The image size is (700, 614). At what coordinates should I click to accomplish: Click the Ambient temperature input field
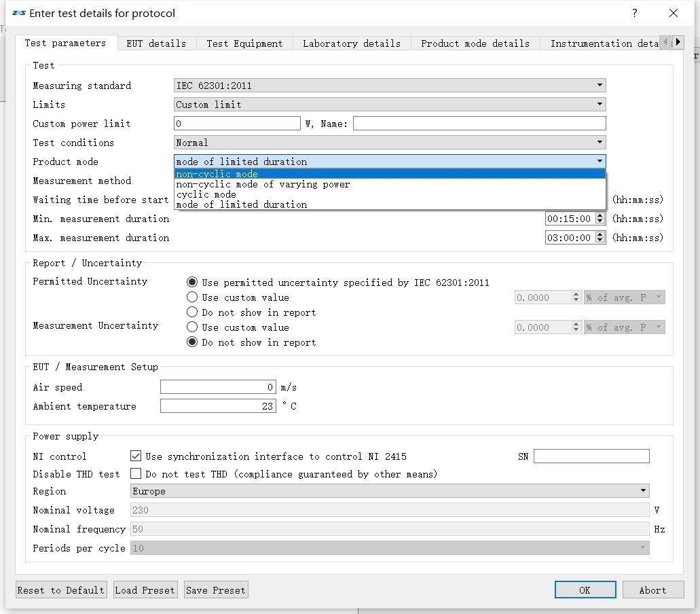tap(218, 406)
